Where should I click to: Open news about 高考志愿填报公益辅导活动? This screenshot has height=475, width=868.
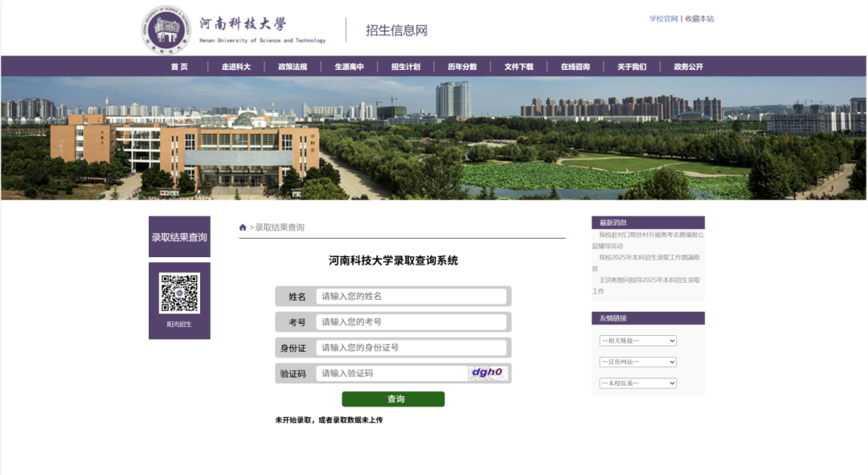click(x=648, y=240)
